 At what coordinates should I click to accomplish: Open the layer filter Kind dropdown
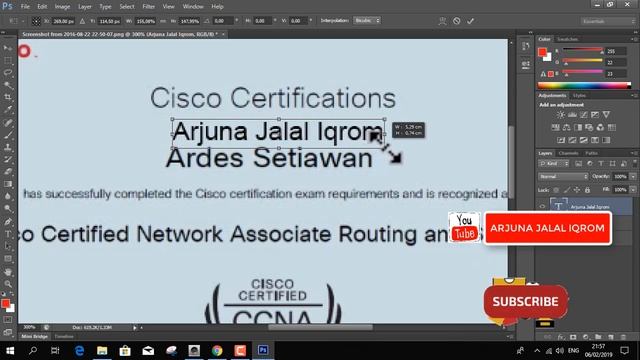tap(554, 164)
